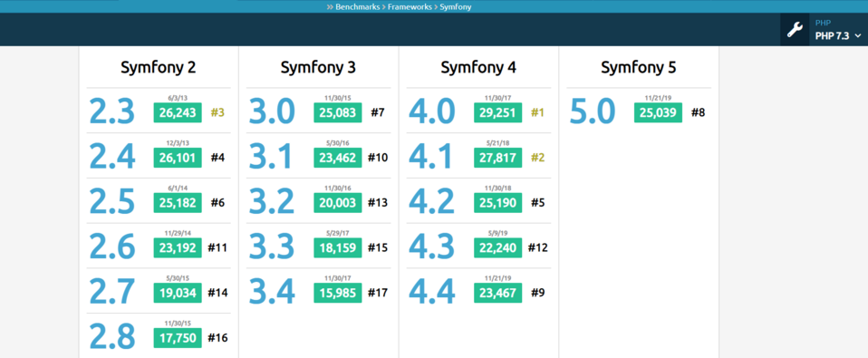Screen dimensions: 868x358
Task: Open the 3.3 version entry
Action: click(x=272, y=247)
